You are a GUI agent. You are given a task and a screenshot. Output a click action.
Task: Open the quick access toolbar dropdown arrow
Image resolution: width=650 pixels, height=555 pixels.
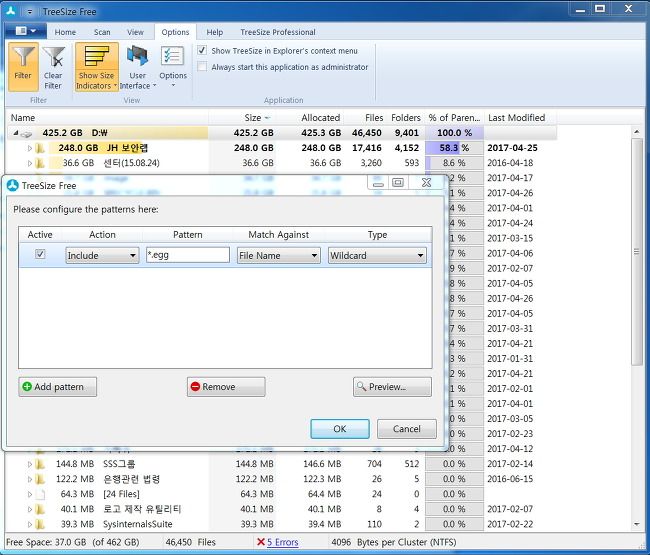coord(29,12)
